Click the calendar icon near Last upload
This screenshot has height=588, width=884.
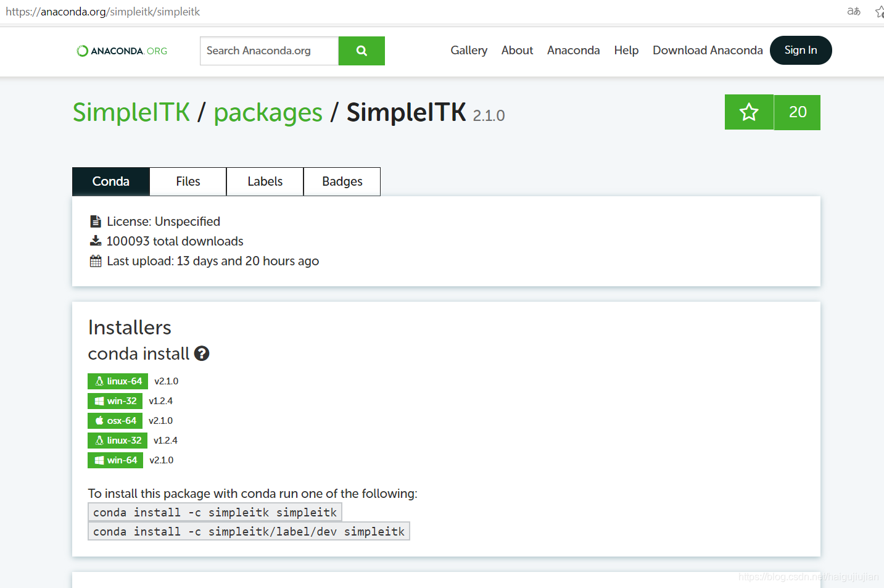point(96,260)
